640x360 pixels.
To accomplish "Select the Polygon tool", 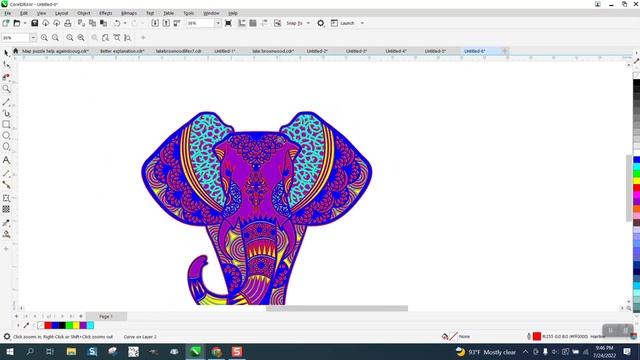I will [x=6, y=147].
